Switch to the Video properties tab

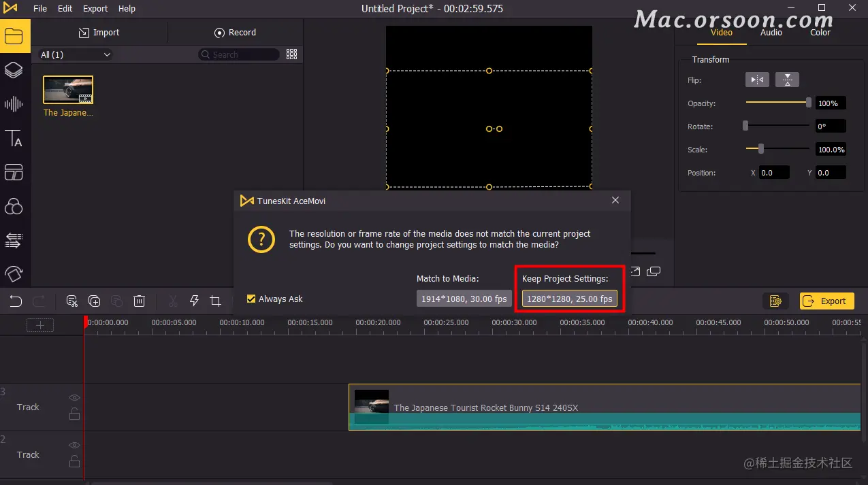click(x=722, y=32)
